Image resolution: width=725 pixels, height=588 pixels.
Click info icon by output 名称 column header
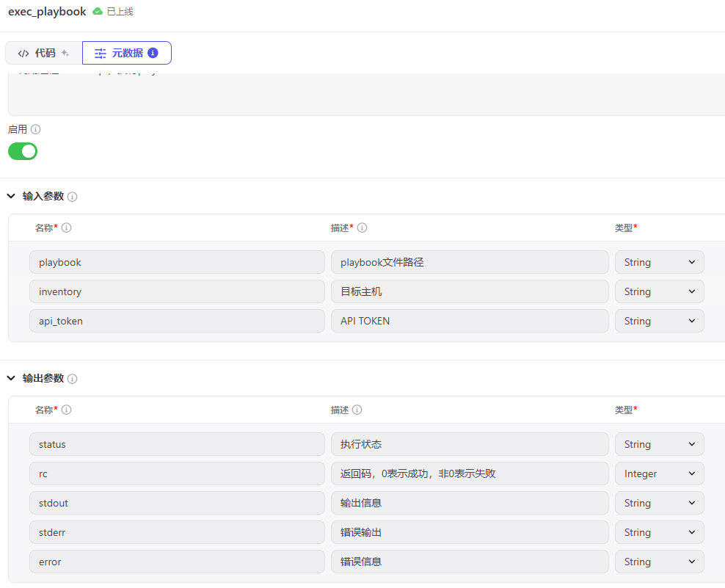click(x=67, y=410)
